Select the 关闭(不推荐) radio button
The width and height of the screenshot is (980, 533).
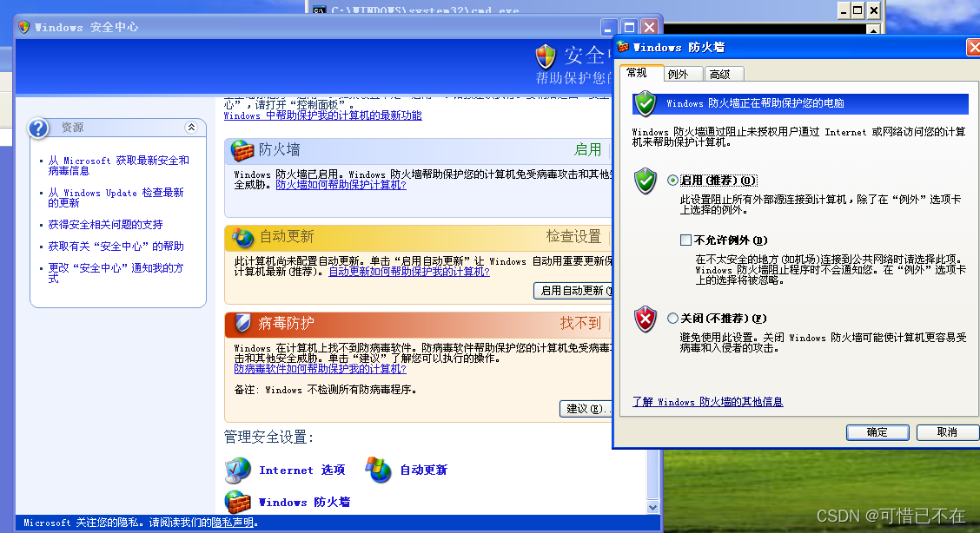pos(673,318)
